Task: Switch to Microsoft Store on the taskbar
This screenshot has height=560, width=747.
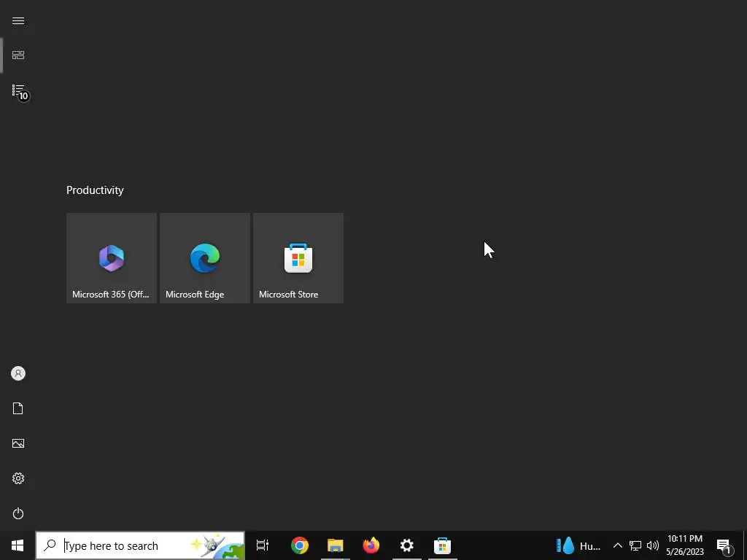Action: [443, 545]
